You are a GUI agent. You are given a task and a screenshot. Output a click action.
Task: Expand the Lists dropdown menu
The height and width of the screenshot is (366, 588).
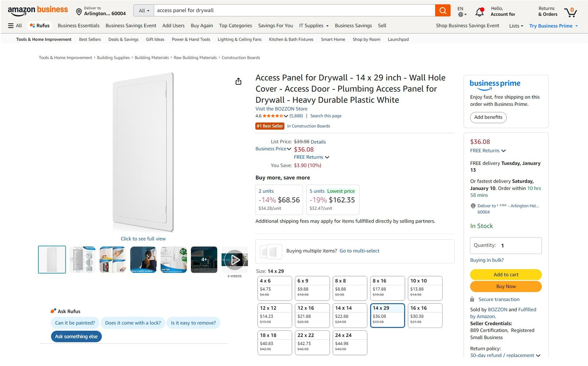point(516,26)
